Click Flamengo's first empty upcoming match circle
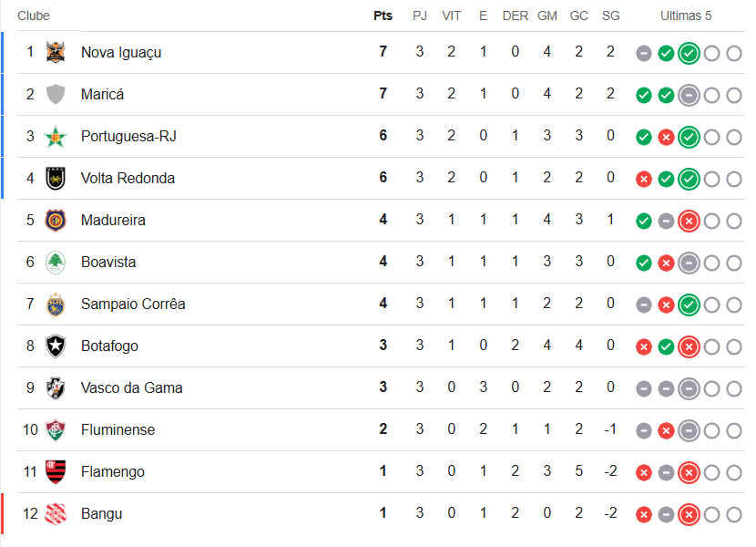The image size is (756, 547). 711,473
